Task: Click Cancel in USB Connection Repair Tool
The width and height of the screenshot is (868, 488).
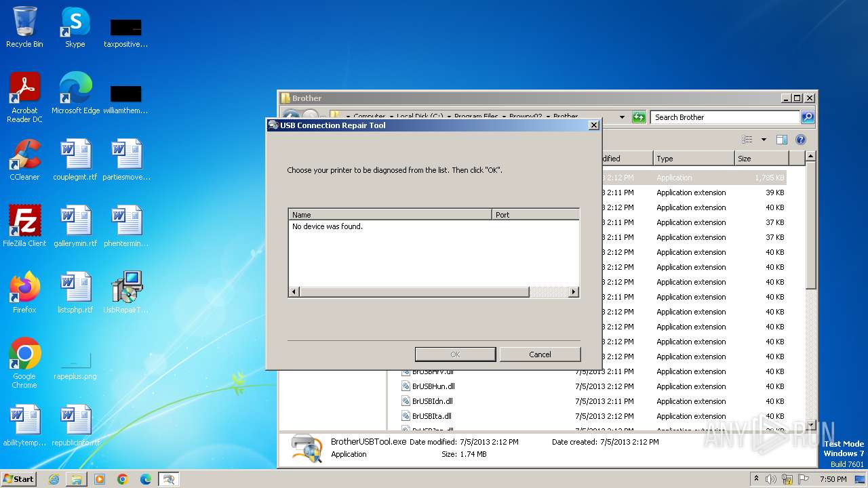Action: pos(540,354)
